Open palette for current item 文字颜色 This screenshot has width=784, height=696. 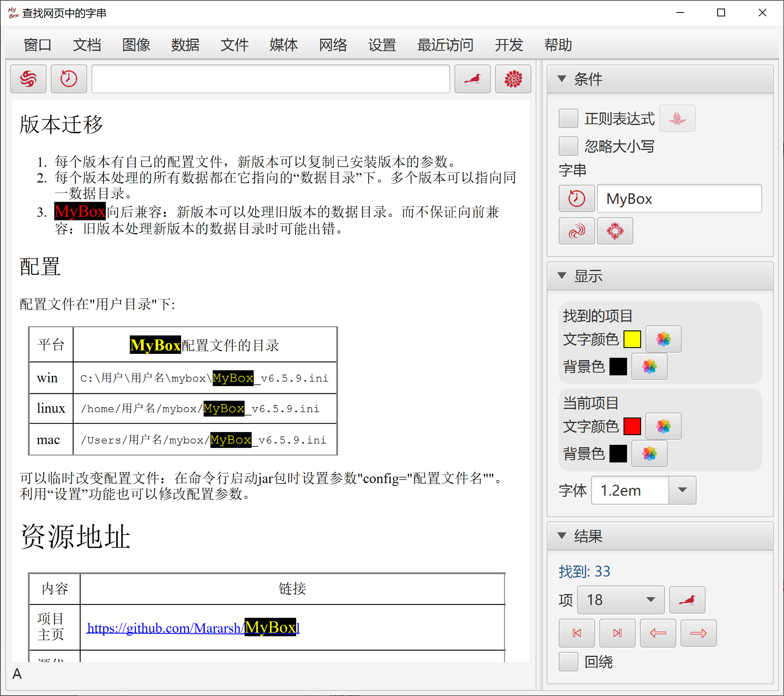click(x=663, y=426)
